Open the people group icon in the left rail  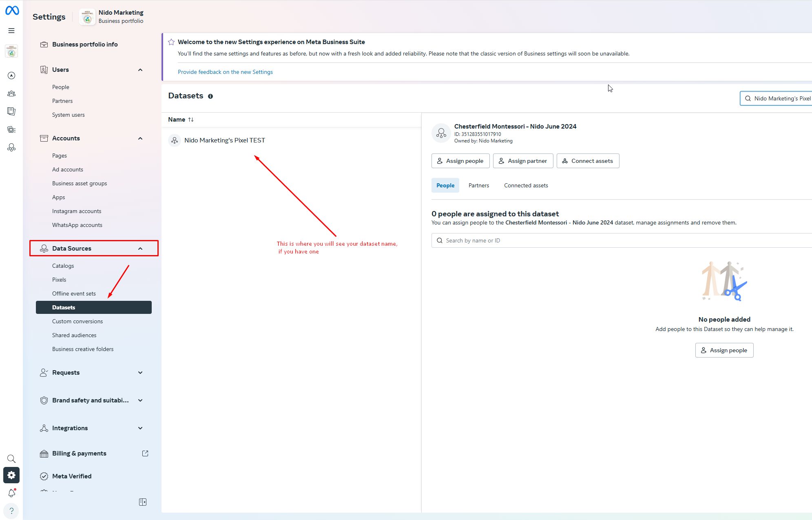[x=11, y=93]
